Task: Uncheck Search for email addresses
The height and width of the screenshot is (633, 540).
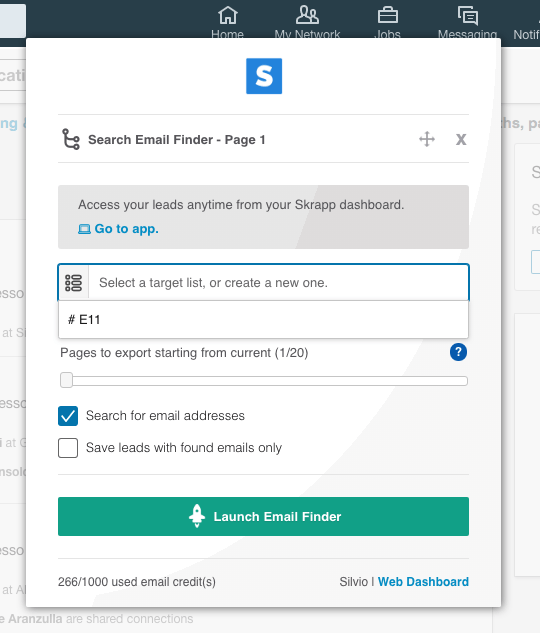Action: (68, 416)
